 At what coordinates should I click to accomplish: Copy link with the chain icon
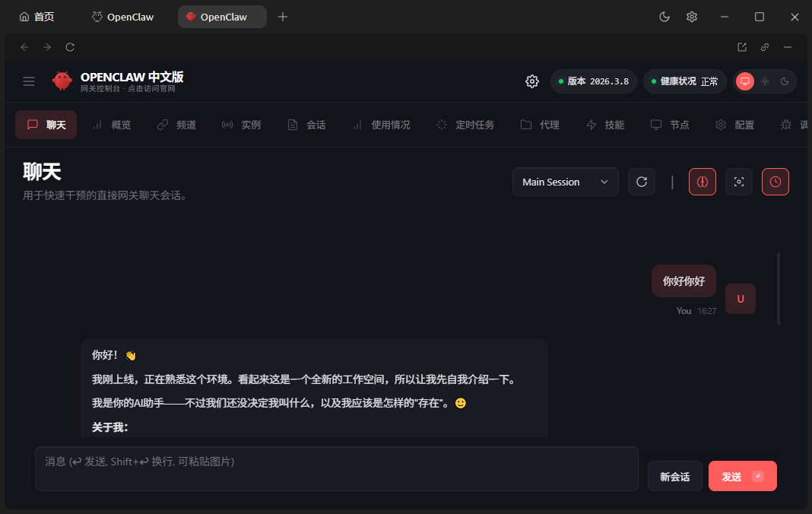point(765,47)
